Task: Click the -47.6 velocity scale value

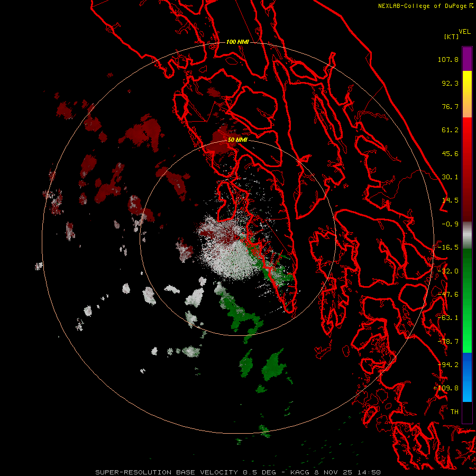Action: [448, 295]
